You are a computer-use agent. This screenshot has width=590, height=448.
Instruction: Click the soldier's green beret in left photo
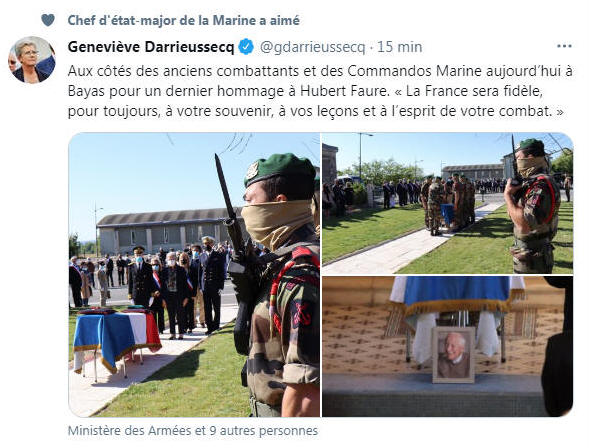[280, 168]
